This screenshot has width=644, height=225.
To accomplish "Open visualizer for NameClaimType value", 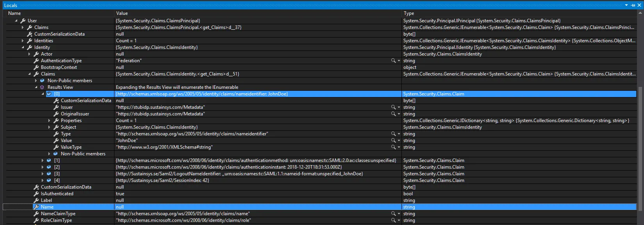I will tap(393, 214).
